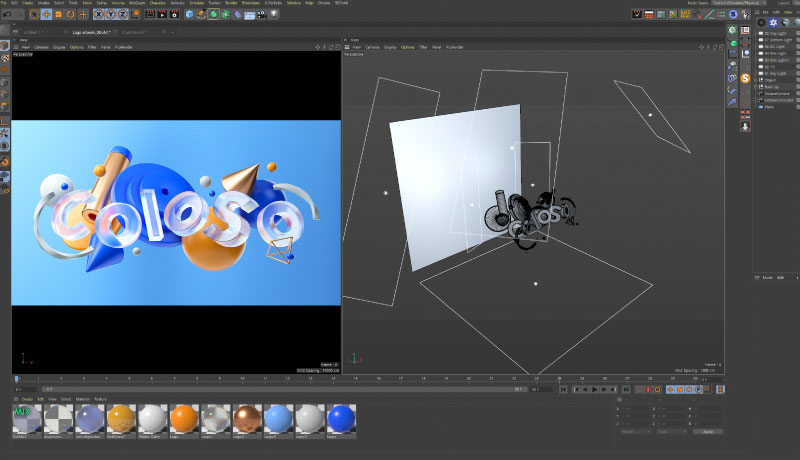The height and width of the screenshot is (460, 800).
Task: Click Apply in the Coordinates manager
Action: 708,432
